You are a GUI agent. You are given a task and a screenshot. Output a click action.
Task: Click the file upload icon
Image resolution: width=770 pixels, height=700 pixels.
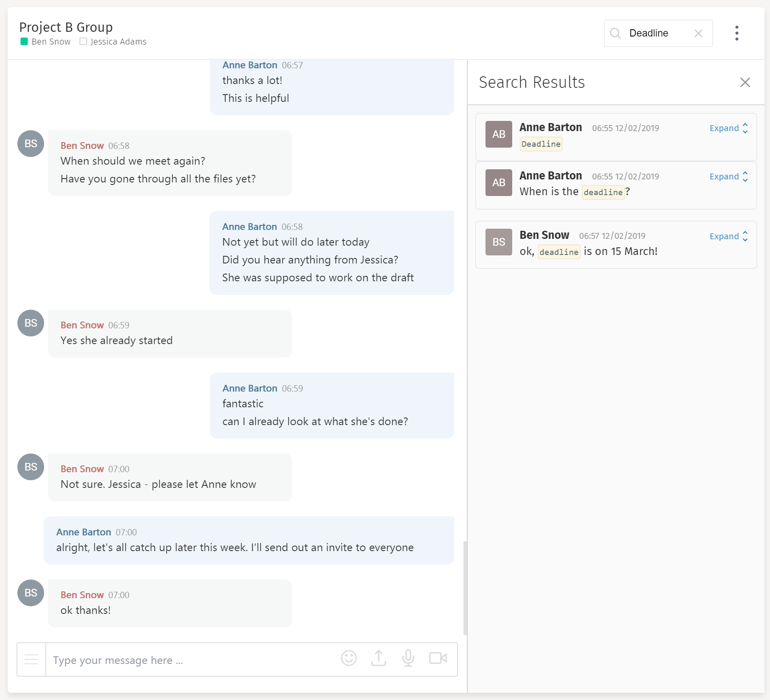379,658
